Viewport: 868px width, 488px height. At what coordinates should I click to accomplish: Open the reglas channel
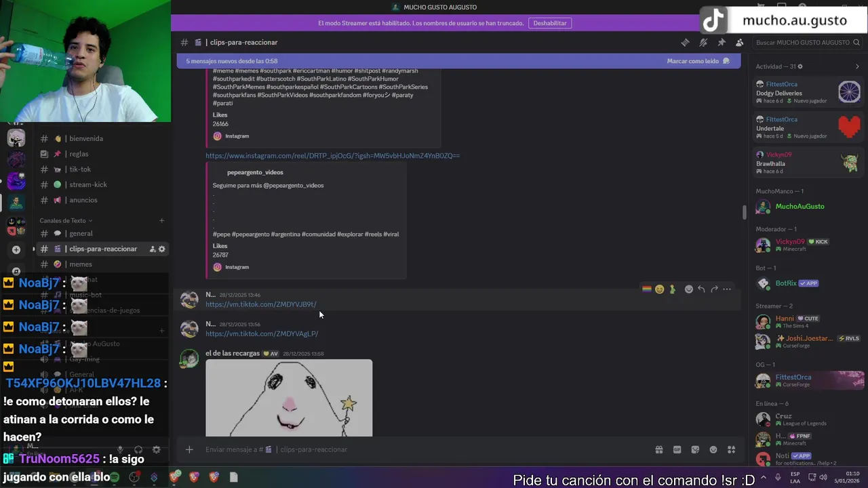(x=102, y=154)
